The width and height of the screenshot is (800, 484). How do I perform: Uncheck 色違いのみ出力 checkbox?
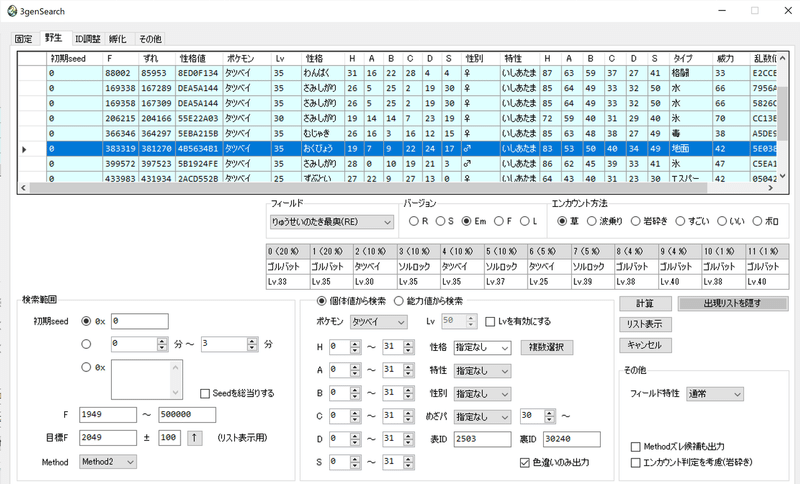[555, 462]
